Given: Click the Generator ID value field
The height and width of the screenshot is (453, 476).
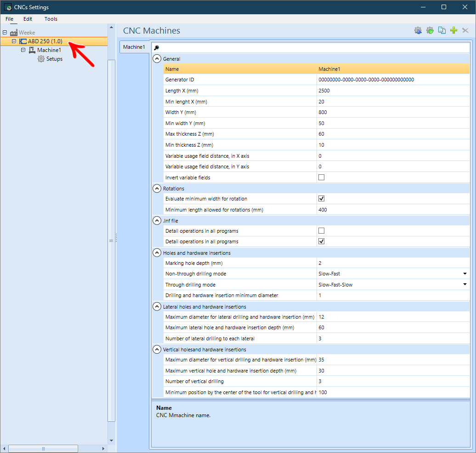Looking at the screenshot, I should pyautogui.click(x=393, y=80).
